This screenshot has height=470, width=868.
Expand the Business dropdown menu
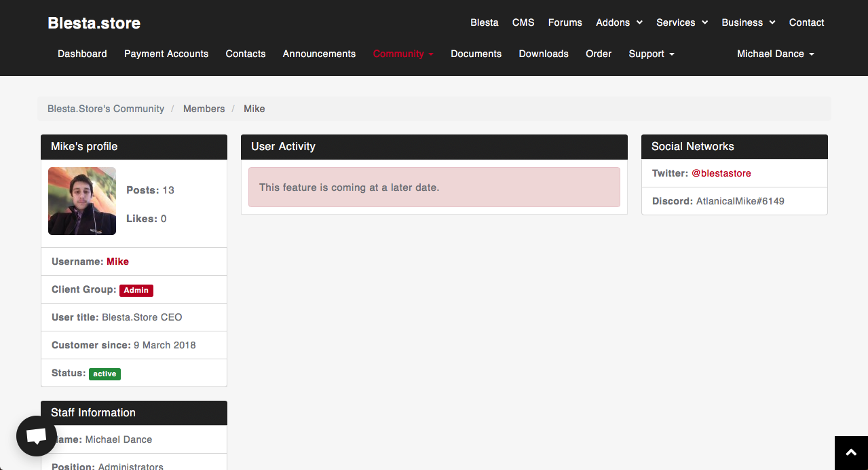749,22
